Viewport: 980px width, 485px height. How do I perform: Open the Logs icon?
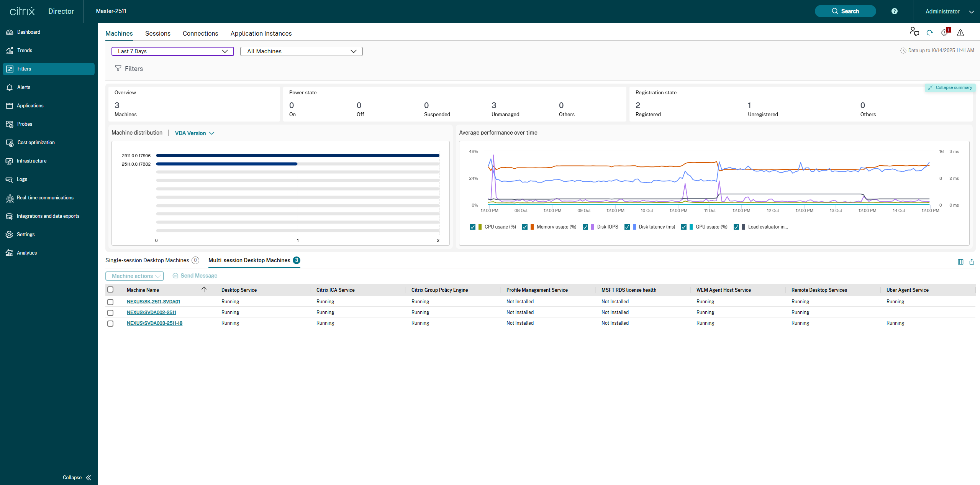pyautogui.click(x=10, y=179)
